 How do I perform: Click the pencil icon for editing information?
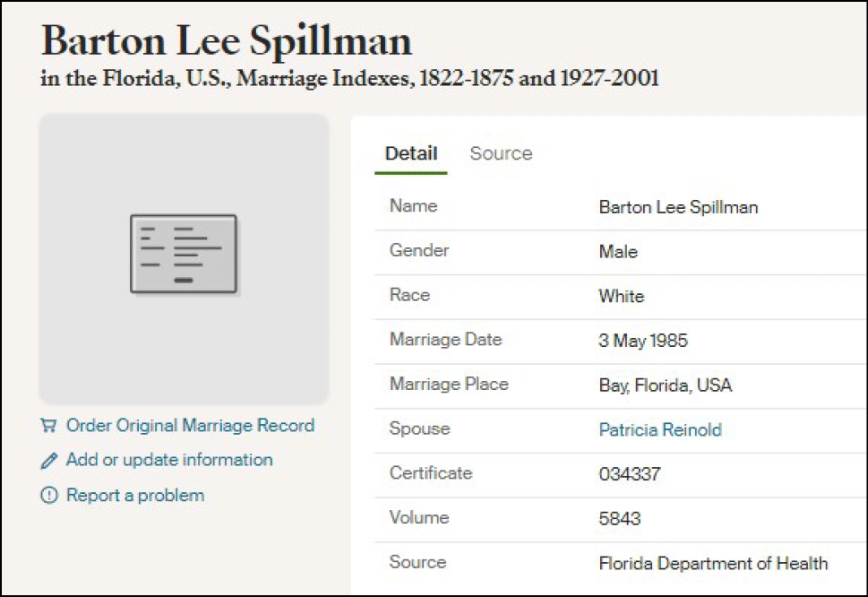tap(48, 461)
